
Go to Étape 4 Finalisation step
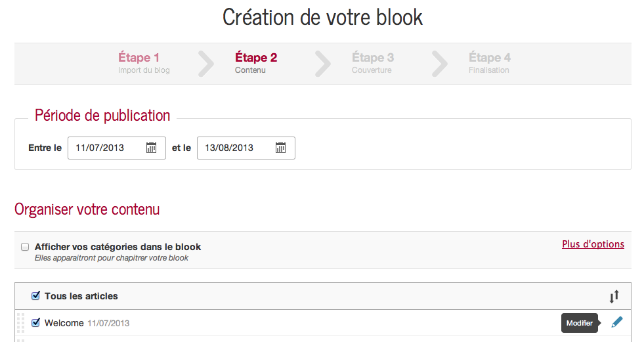tap(489, 63)
